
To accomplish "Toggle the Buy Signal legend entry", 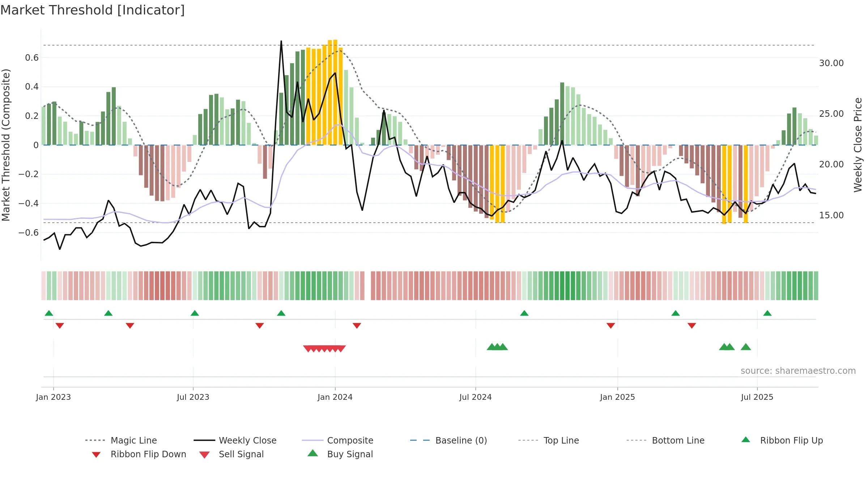I will pos(340,454).
